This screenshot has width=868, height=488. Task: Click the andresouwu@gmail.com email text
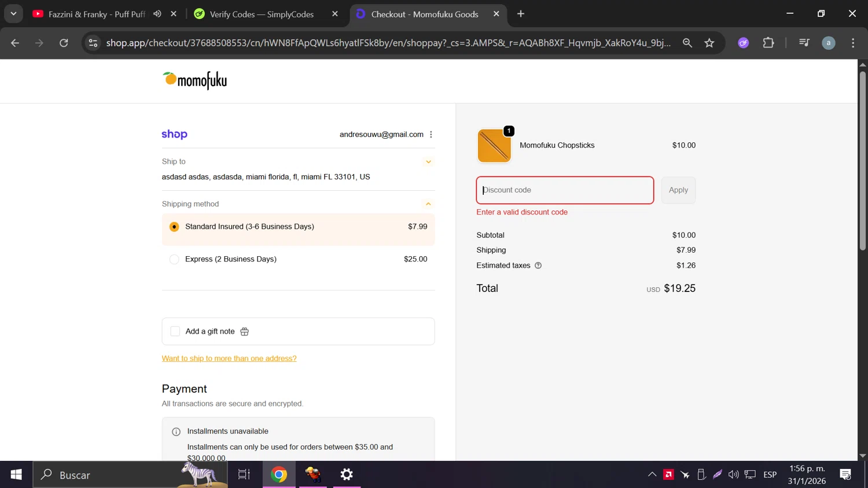(x=381, y=134)
